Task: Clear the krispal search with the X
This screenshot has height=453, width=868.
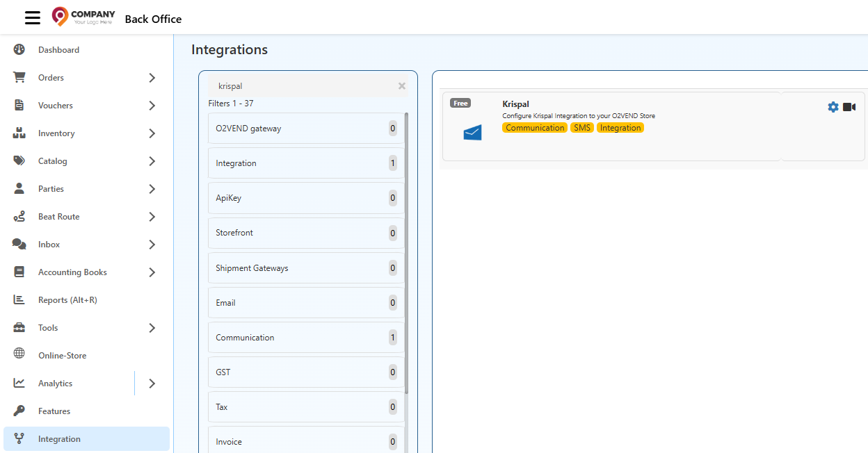Action: click(401, 85)
